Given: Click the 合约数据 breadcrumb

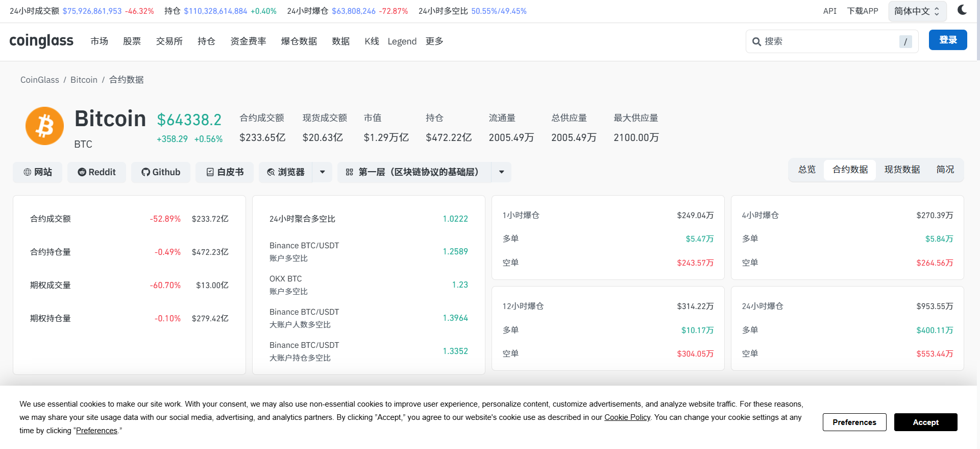Looking at the screenshot, I should (x=127, y=80).
